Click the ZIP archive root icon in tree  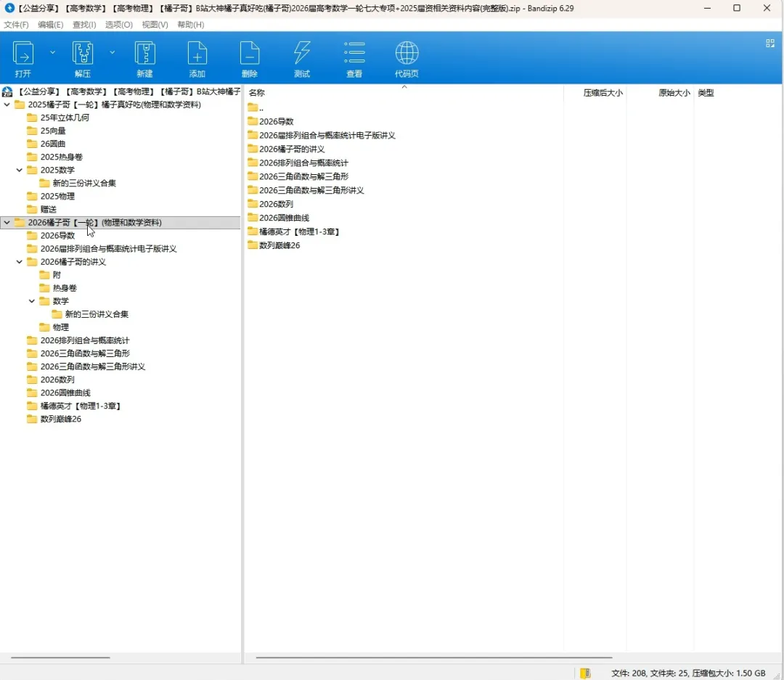pos(7,91)
